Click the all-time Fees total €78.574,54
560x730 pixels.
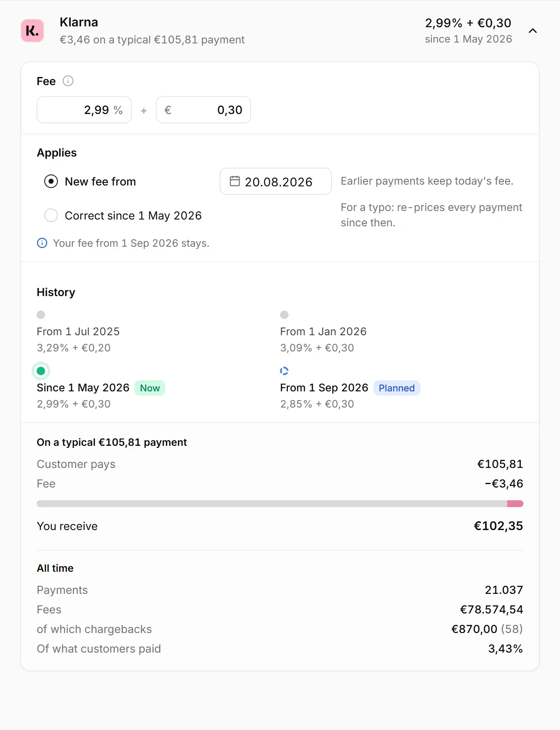tap(491, 609)
